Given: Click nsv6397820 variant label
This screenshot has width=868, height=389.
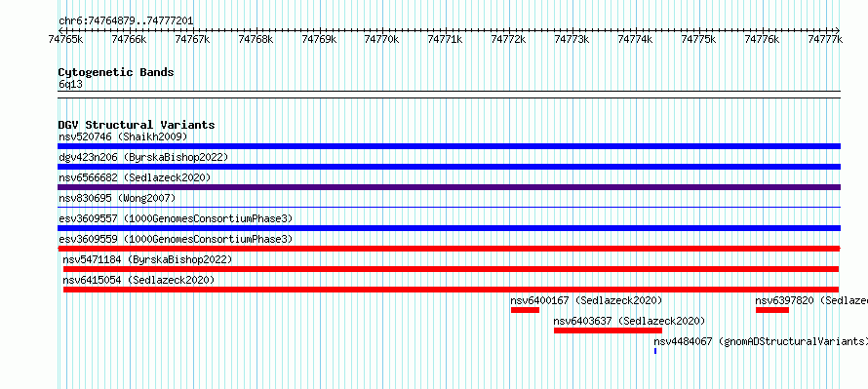Looking at the screenshot, I should click(x=811, y=300).
